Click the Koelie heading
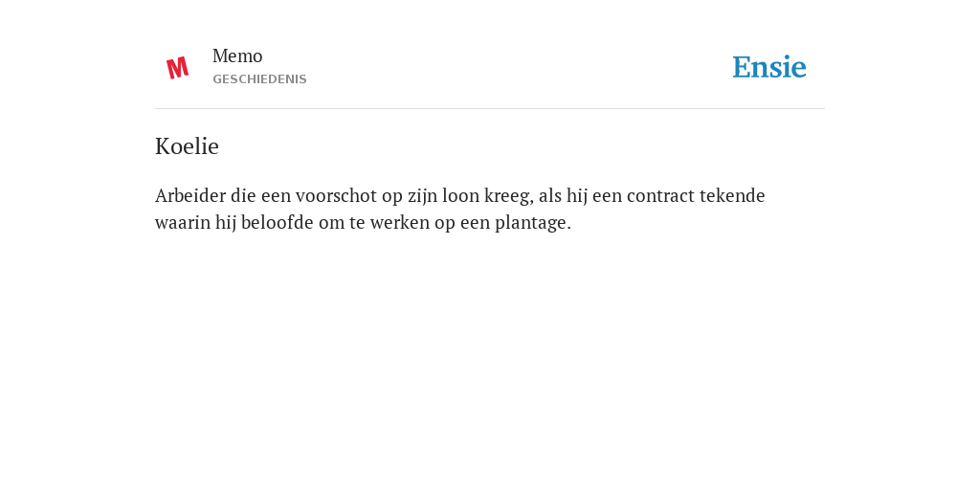This screenshot has width=980, height=490. pyautogui.click(x=187, y=146)
